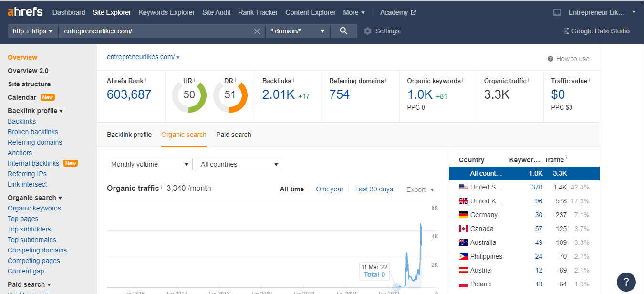This screenshot has height=294, width=644.
Task: Click the domain URL input field
Action: click(155, 31)
